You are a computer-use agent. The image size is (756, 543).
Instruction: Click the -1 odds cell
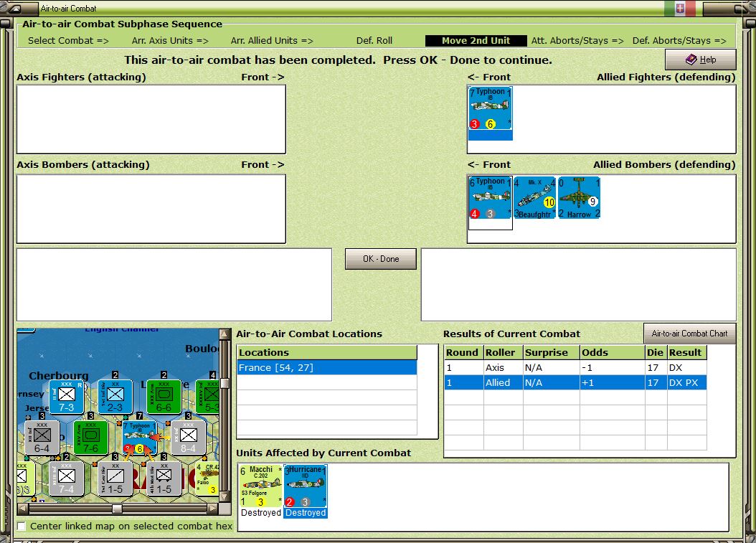point(613,367)
